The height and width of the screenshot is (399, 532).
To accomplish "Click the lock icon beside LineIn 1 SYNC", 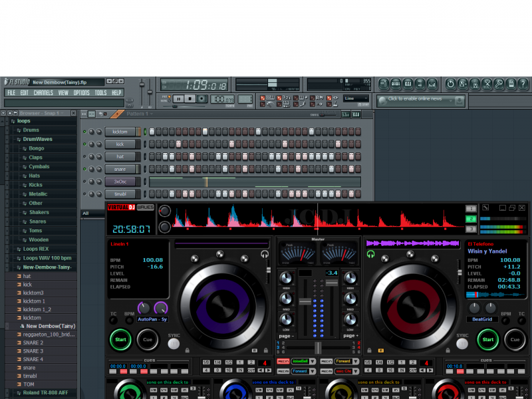I will click(x=188, y=350).
